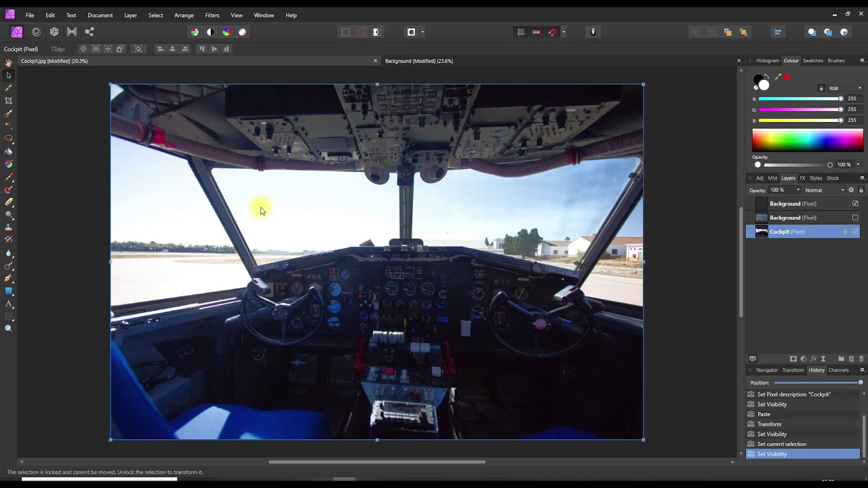Expand the layer Opacity percentage dropdown
Viewport: 868px width, 488px height.
pyautogui.click(x=798, y=190)
